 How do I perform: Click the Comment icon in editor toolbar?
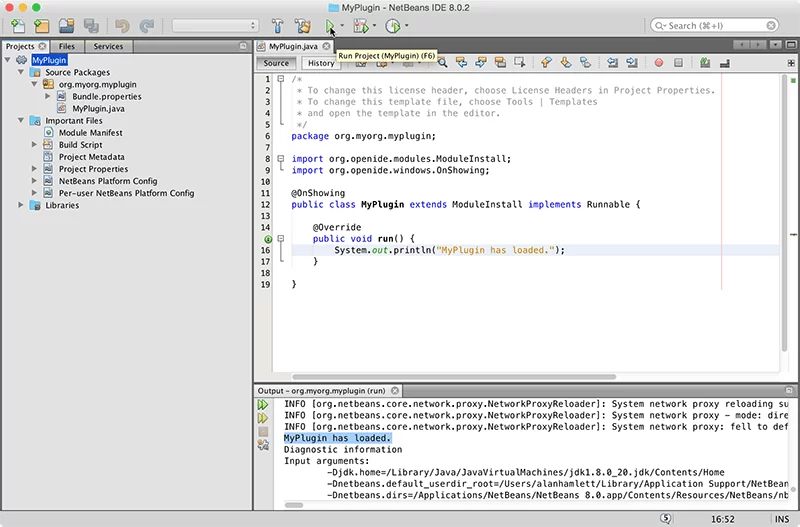coord(705,63)
